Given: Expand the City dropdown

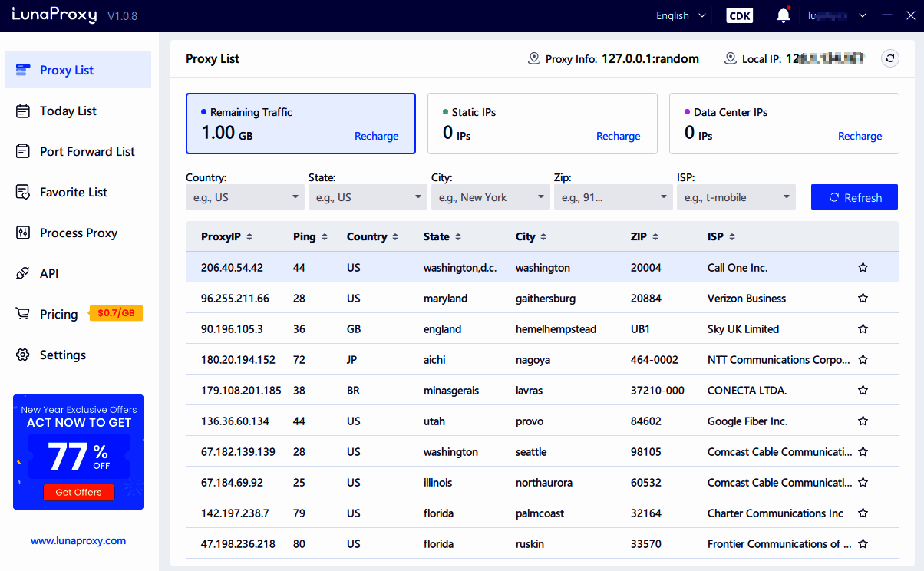Looking at the screenshot, I should tap(490, 196).
